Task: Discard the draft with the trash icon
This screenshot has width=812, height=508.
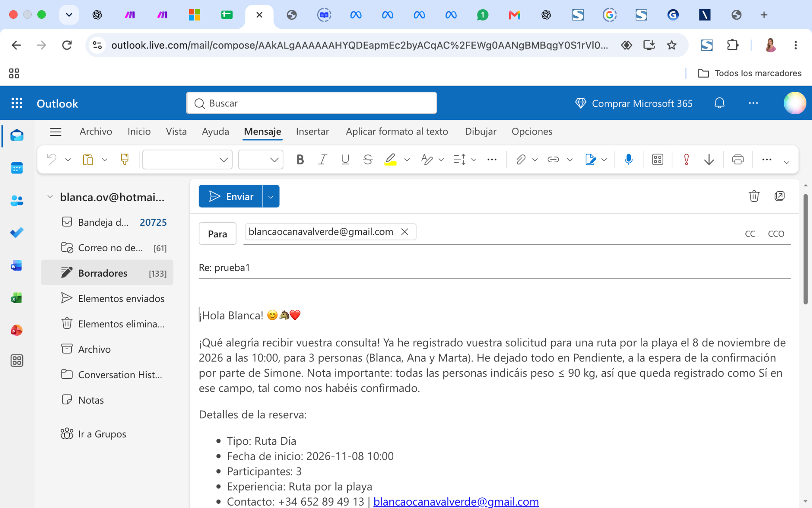Action: [754, 196]
